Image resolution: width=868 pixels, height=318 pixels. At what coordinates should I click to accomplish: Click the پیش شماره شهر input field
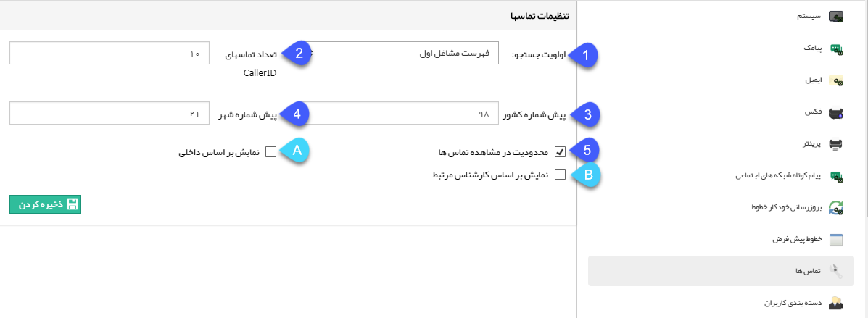[x=109, y=113]
